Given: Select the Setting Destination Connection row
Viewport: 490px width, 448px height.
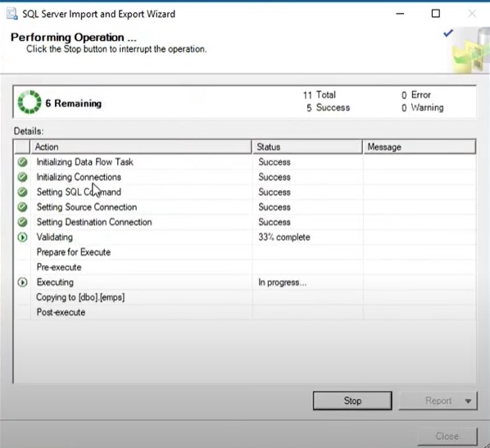Looking at the screenshot, I should [x=245, y=222].
